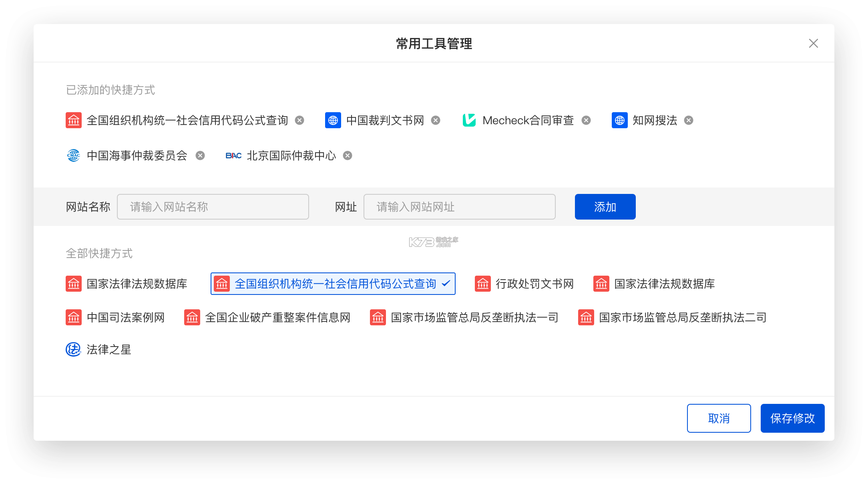Remove 北京国际仲裁中心 shortcut
This screenshot has height=484, width=868.
[x=348, y=155]
